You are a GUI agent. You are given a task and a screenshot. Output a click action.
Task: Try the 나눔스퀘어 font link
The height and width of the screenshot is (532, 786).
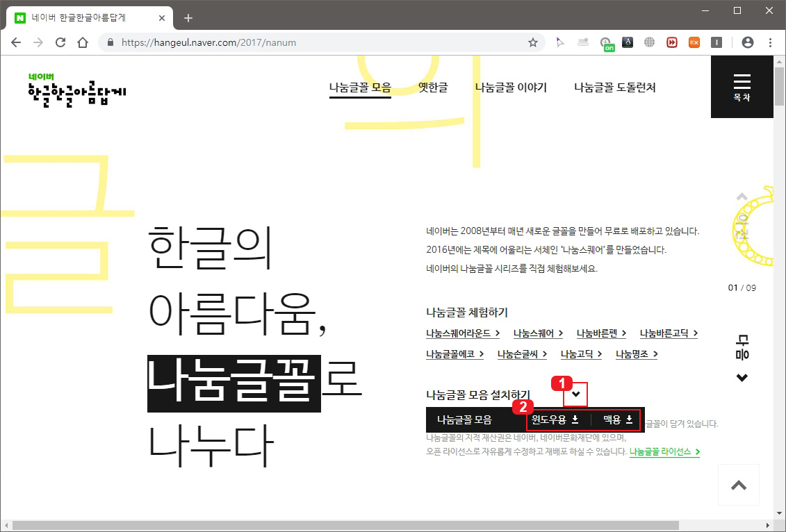pos(538,333)
